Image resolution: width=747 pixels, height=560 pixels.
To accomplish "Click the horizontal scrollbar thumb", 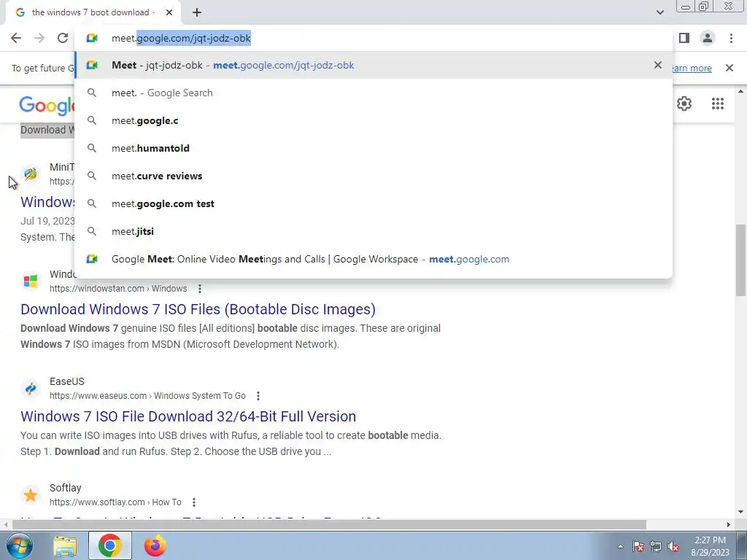I will (329, 525).
